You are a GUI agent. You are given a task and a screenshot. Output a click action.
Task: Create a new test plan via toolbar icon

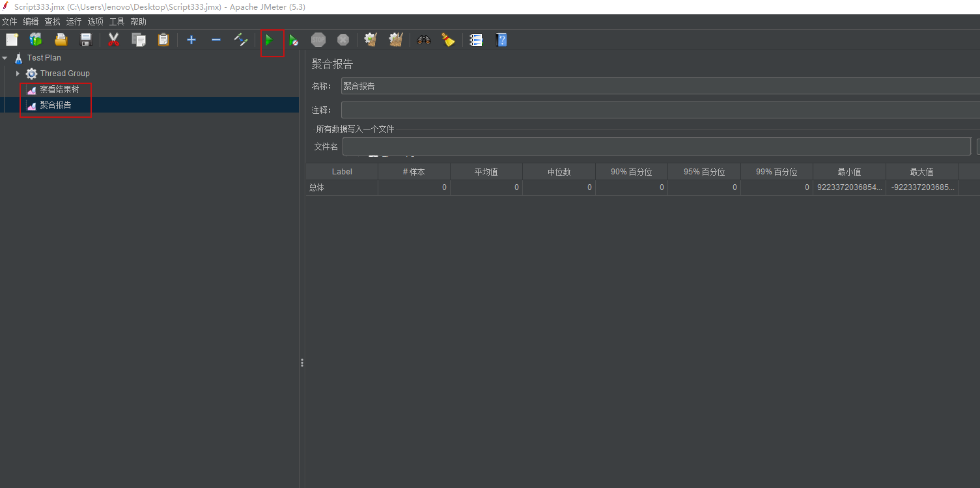12,40
